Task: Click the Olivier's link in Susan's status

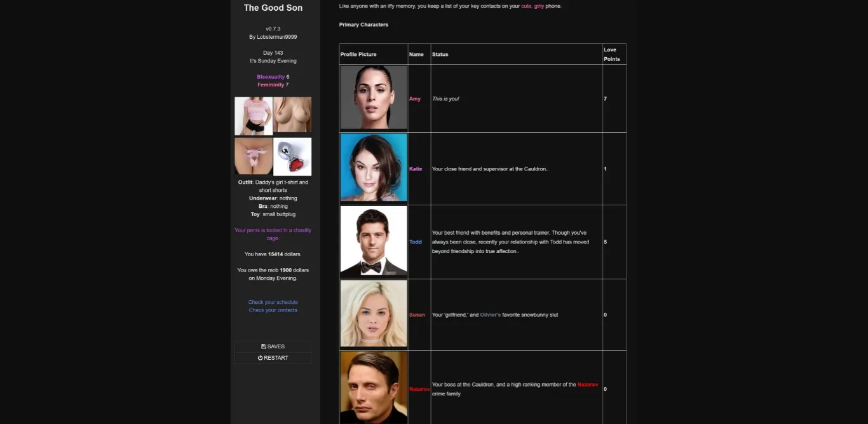Action: (490, 315)
